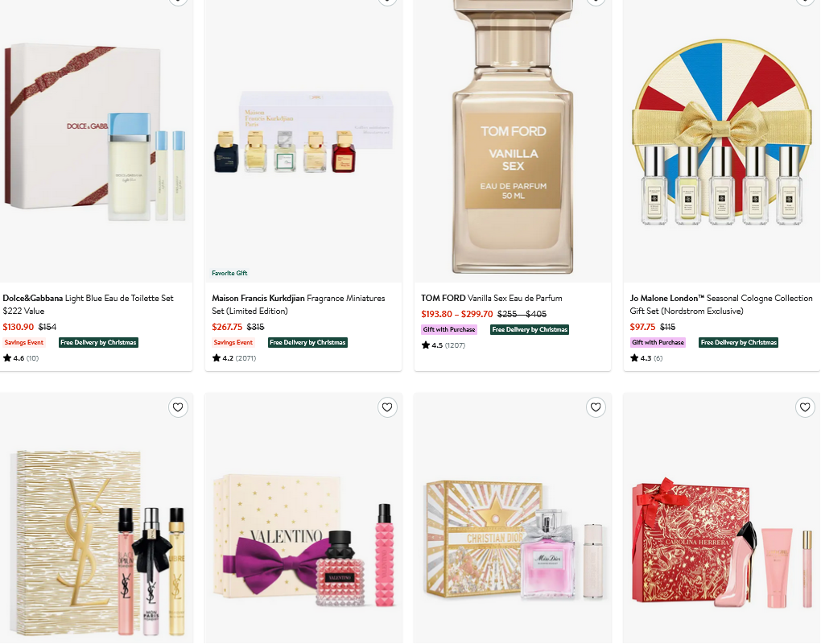Open Jo Malone London Seasonal Cologne Collection link
This screenshot has width=821, height=644.
pyautogui.click(x=721, y=304)
